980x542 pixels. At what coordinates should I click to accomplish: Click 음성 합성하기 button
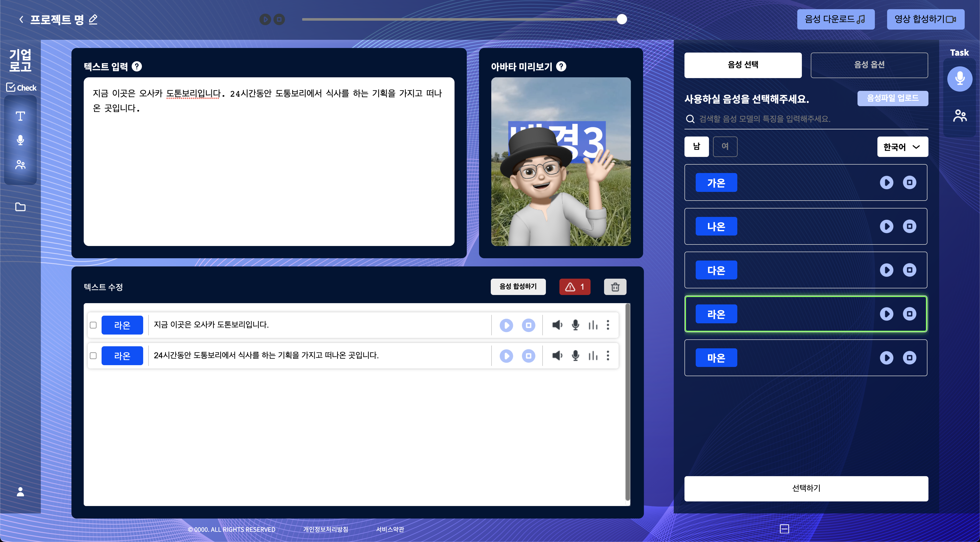518,287
